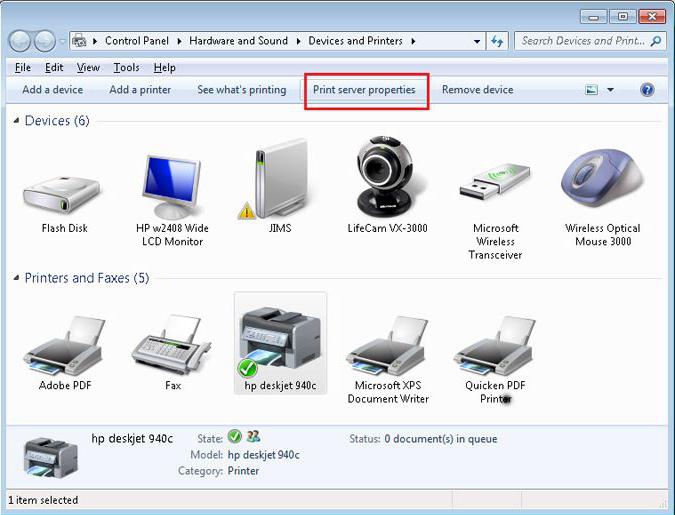This screenshot has width=675, height=515.
Task: Expand the root arrow before Control Panel
Action: click(95, 41)
